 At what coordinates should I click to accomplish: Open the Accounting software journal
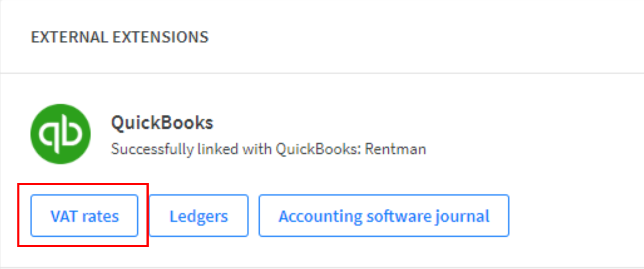point(384,216)
